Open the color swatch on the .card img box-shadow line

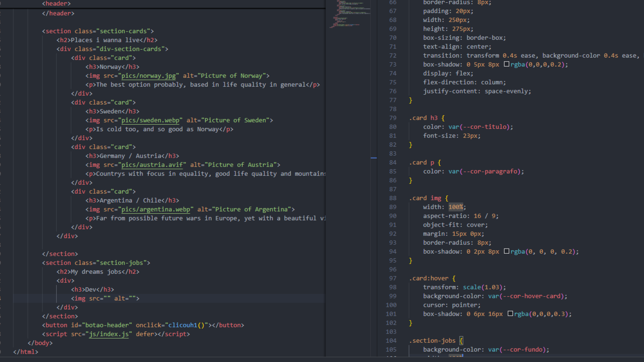click(x=506, y=251)
